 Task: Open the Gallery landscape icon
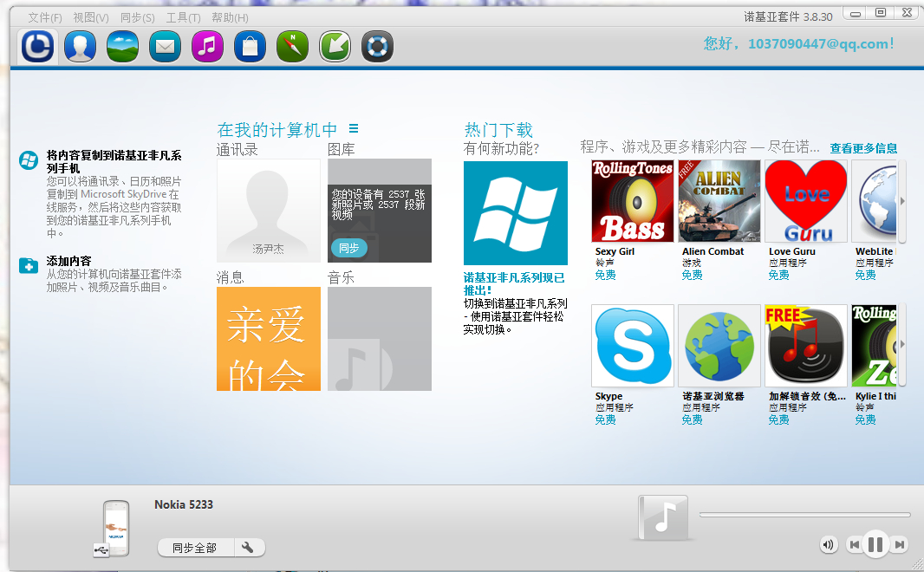point(122,46)
